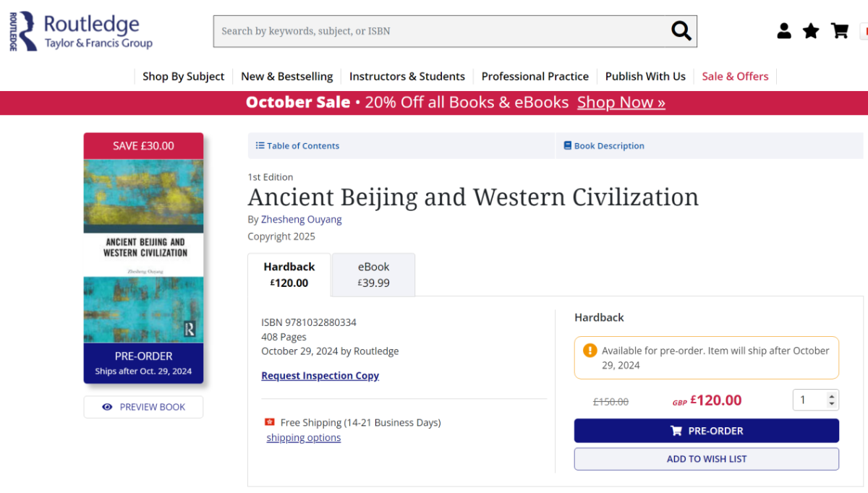Expand the New & Bestselling menu
The image size is (868, 493).
[x=286, y=77]
